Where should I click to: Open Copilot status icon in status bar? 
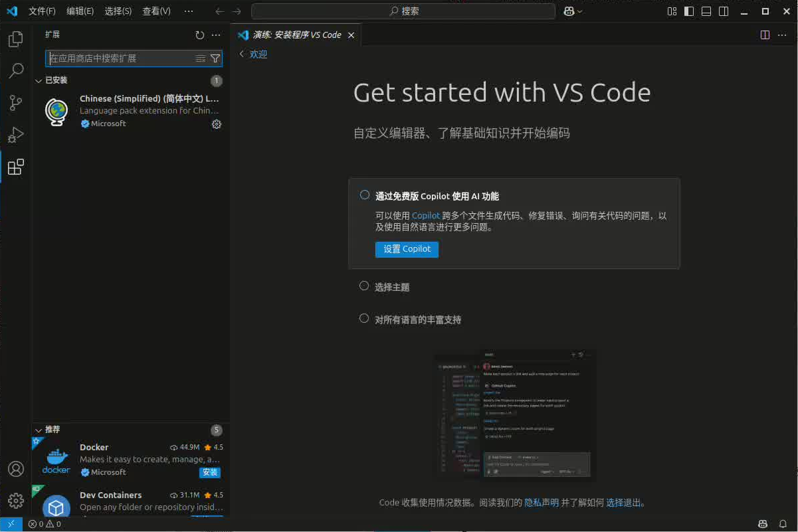[763, 524]
